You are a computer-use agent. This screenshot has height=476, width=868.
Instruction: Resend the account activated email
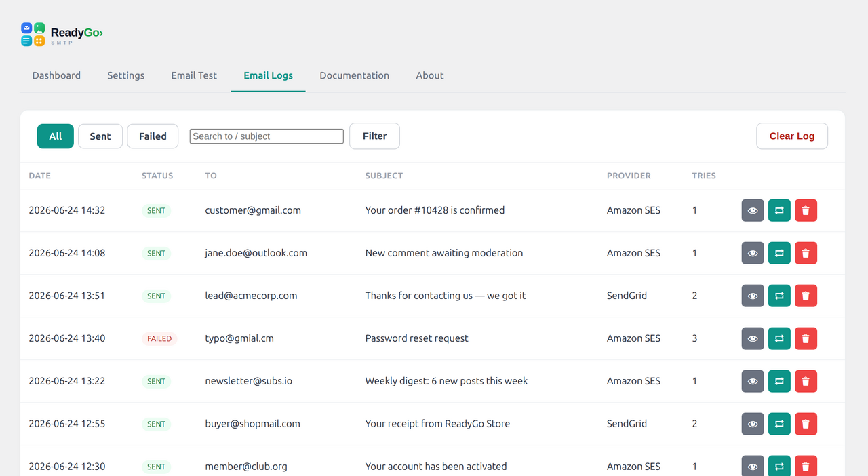pyautogui.click(x=779, y=467)
